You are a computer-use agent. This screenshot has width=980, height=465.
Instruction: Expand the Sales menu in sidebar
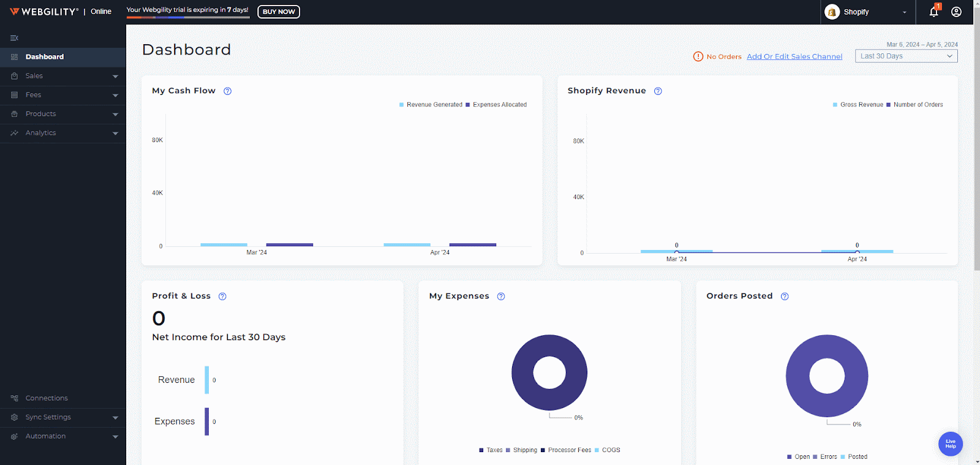coord(62,76)
